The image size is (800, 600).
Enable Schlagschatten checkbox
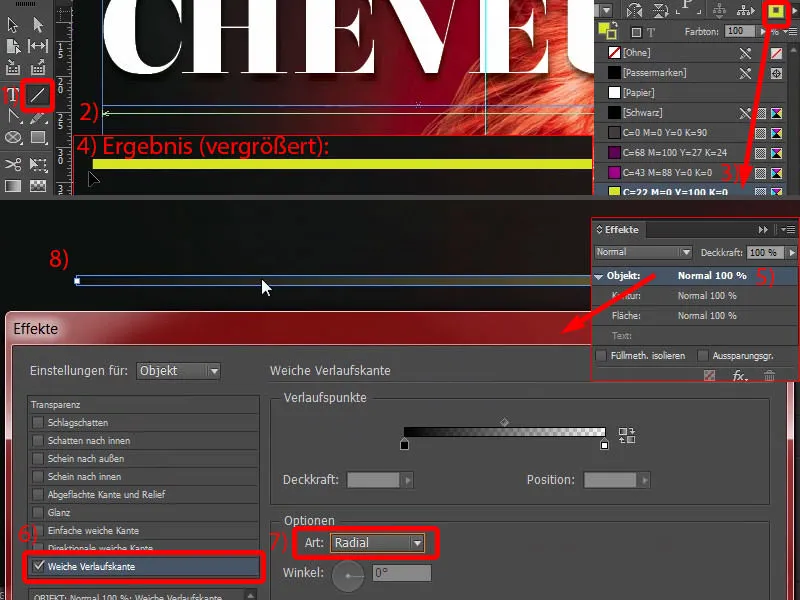coord(37,422)
